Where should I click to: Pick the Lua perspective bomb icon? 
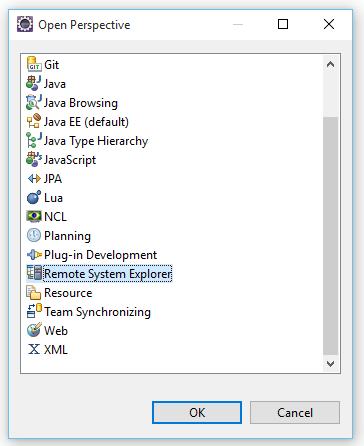(x=34, y=197)
